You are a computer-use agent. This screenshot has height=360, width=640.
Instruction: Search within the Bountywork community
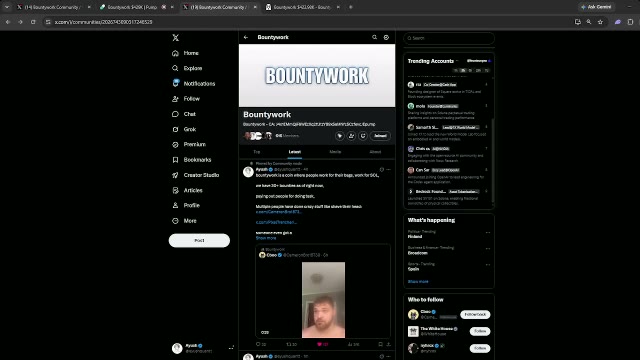click(374, 37)
